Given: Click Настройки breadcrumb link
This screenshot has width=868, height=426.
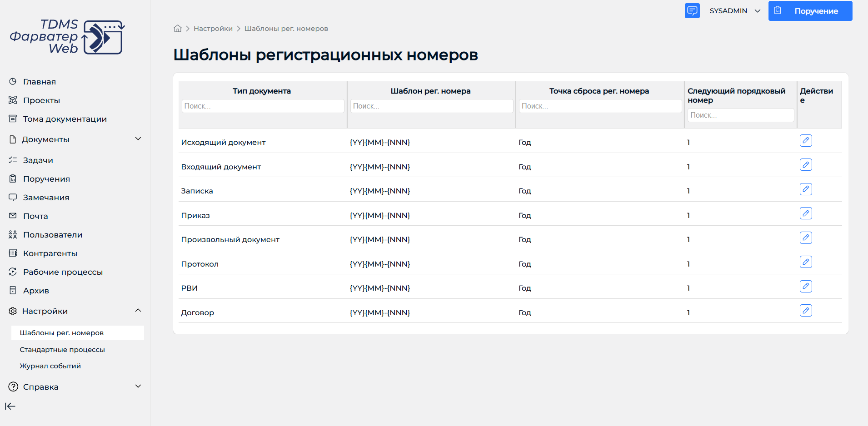Looking at the screenshot, I should click(213, 29).
